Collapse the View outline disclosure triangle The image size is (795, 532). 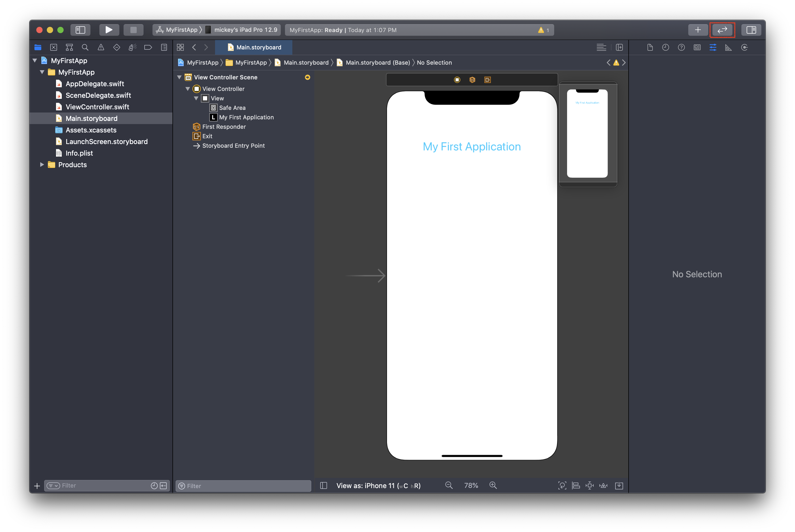pos(196,98)
